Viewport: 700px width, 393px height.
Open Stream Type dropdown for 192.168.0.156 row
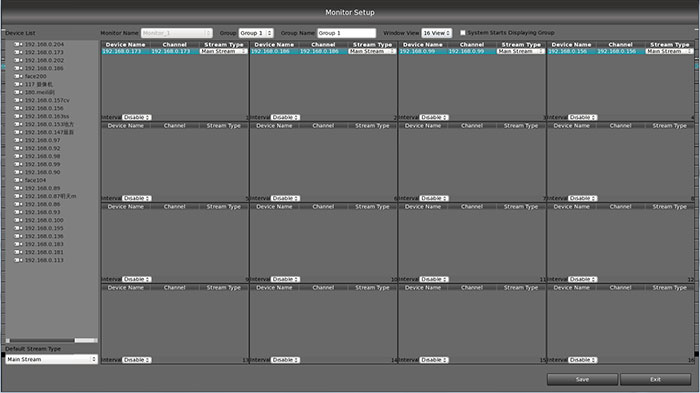click(x=669, y=51)
